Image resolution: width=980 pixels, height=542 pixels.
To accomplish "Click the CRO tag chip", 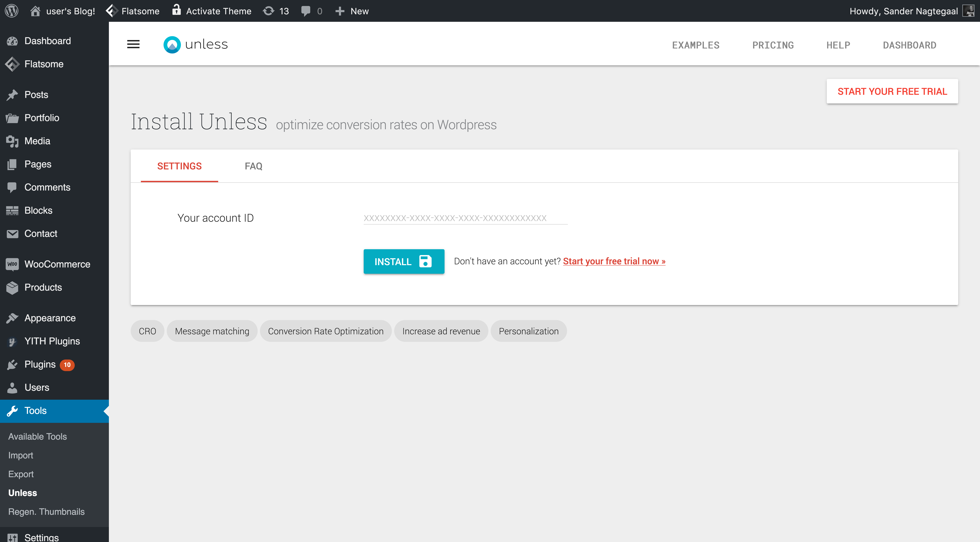I will click(x=147, y=331).
